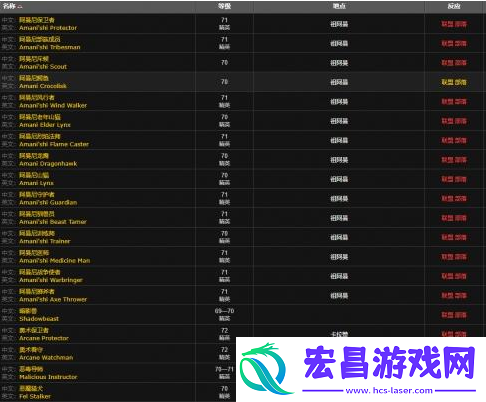Open the Amani Elder Lynx link
This screenshot has height=402, width=486.
click(x=45, y=125)
